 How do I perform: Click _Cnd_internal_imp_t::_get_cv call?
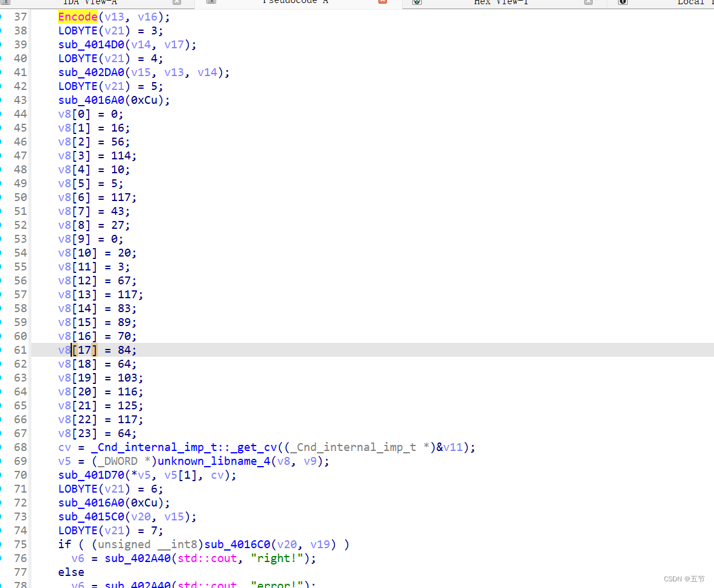coord(184,447)
